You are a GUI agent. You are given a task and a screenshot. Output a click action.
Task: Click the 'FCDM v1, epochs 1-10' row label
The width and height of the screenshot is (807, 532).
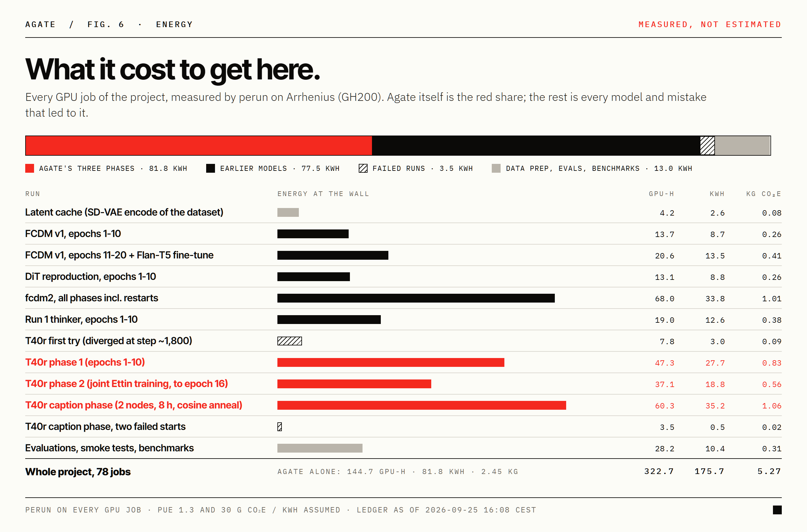click(x=73, y=234)
